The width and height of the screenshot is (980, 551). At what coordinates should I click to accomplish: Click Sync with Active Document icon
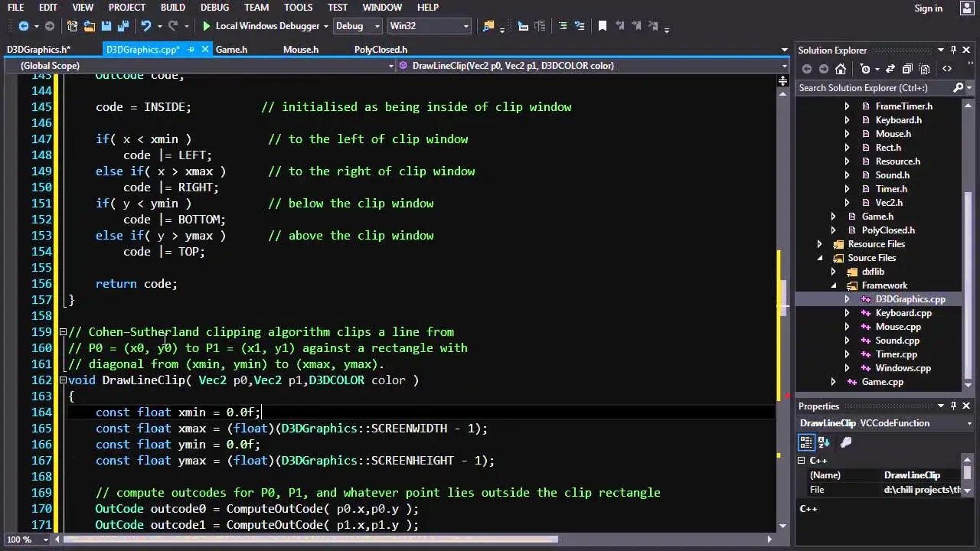890,69
